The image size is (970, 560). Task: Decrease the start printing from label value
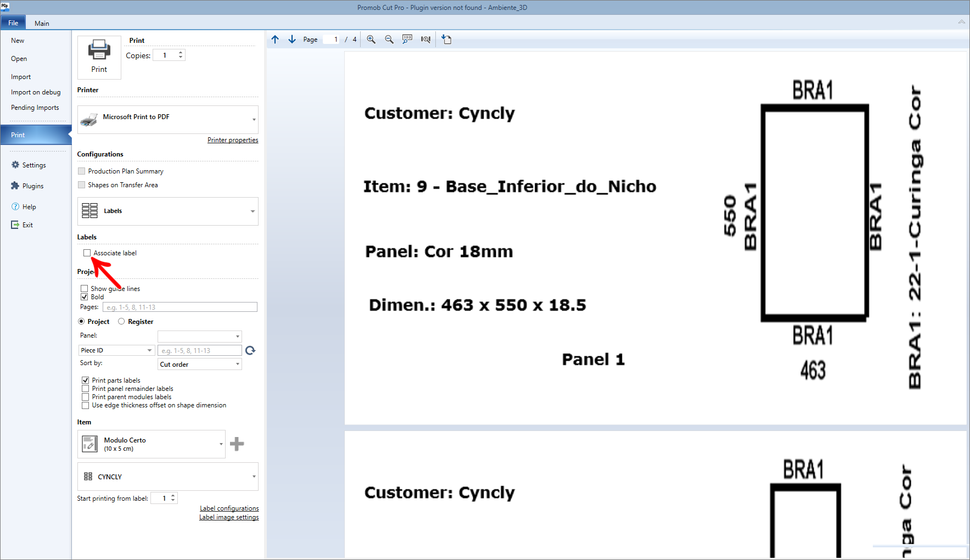(173, 500)
